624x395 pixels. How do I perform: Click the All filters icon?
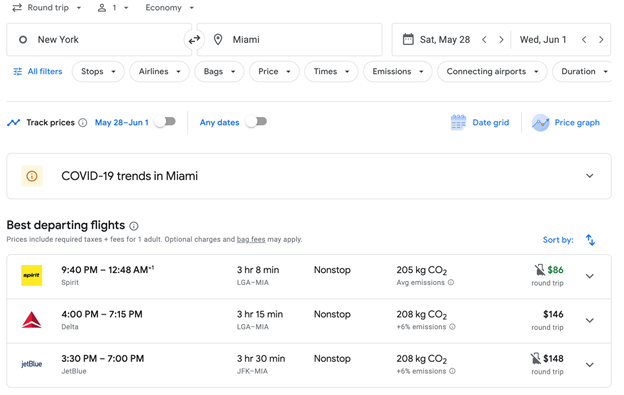pyautogui.click(x=18, y=72)
